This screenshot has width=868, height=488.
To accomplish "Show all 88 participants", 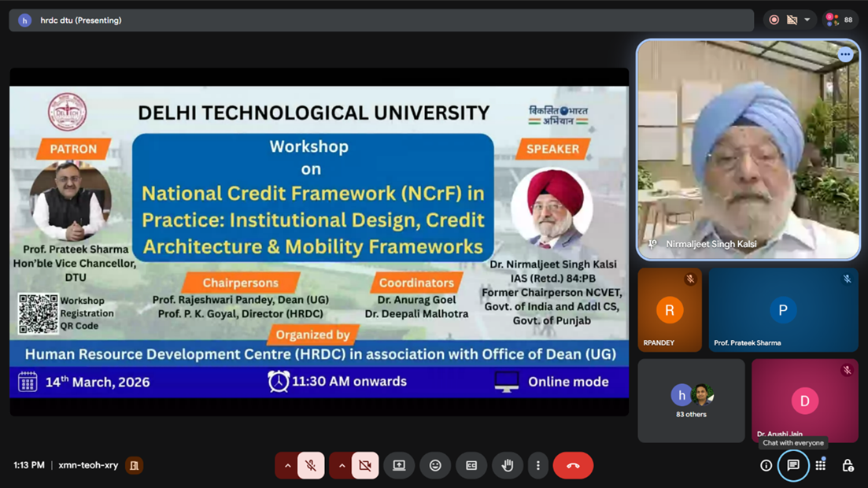I will click(840, 20).
